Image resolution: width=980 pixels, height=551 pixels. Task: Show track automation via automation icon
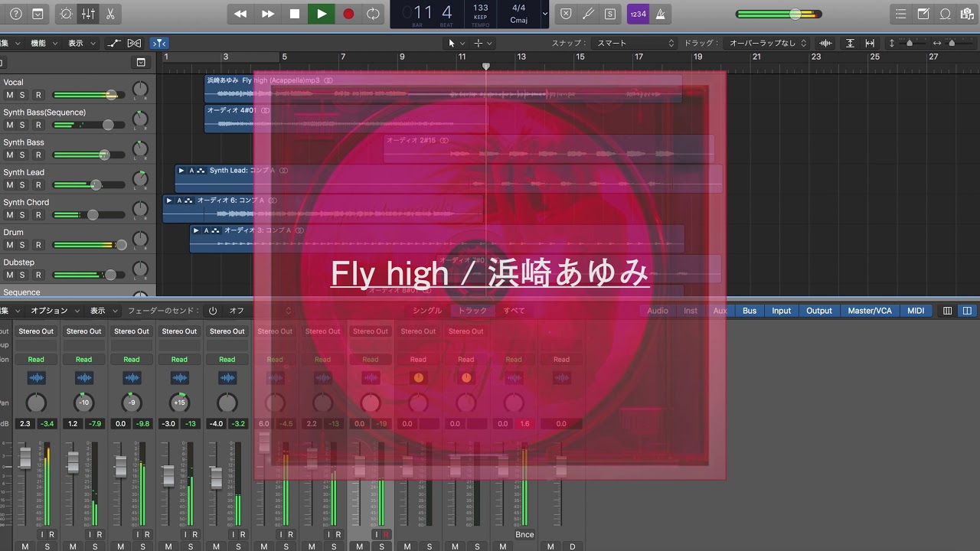[x=115, y=44]
